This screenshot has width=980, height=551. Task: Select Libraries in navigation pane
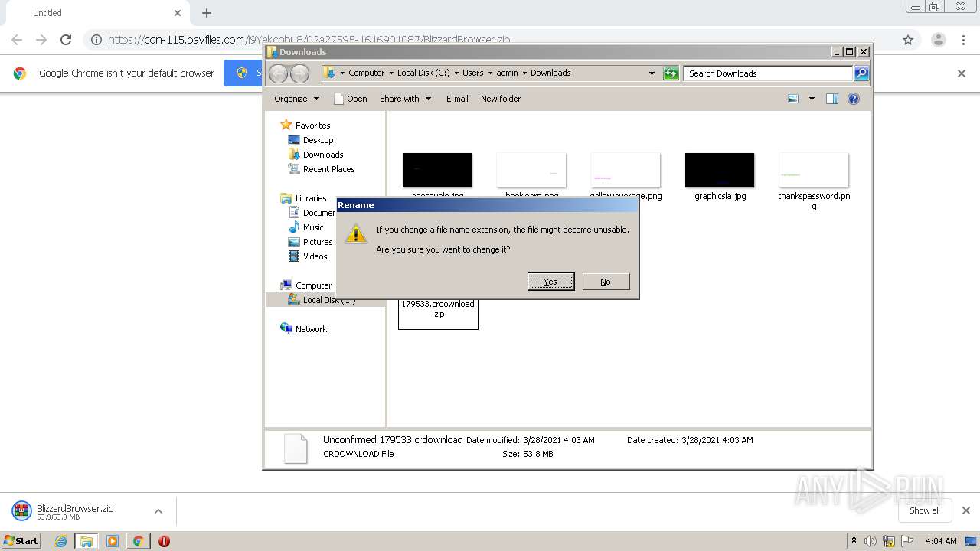[x=311, y=198]
